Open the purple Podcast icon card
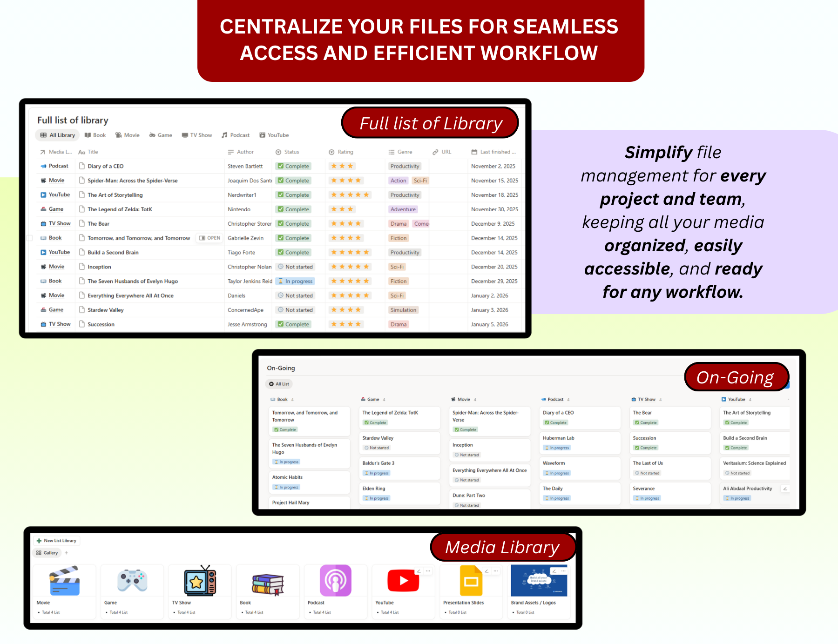This screenshot has width=838, height=644. coord(335,581)
